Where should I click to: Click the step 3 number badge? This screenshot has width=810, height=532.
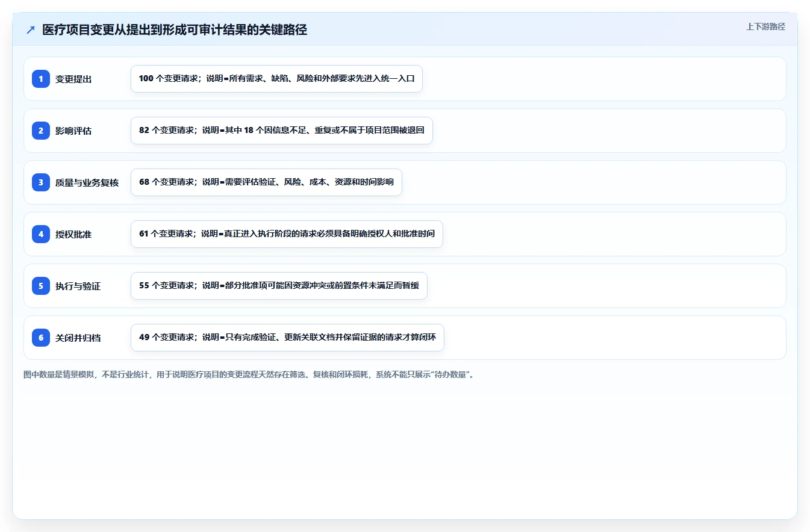(x=41, y=182)
